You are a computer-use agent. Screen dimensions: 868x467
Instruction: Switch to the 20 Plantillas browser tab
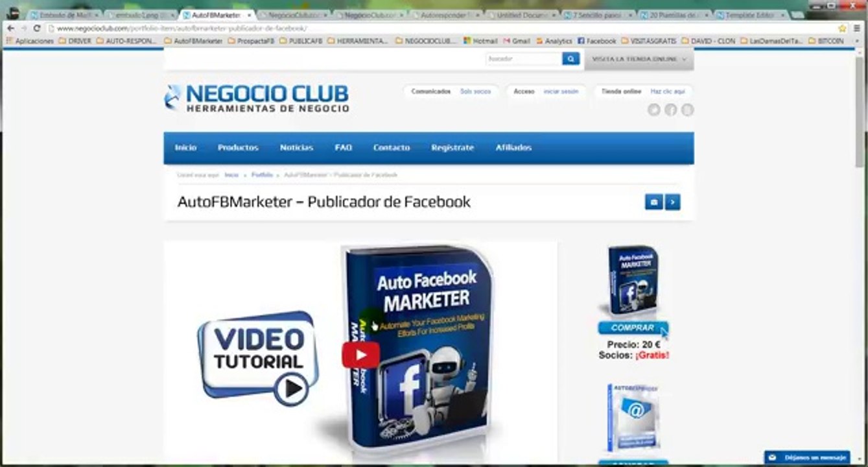676,14
